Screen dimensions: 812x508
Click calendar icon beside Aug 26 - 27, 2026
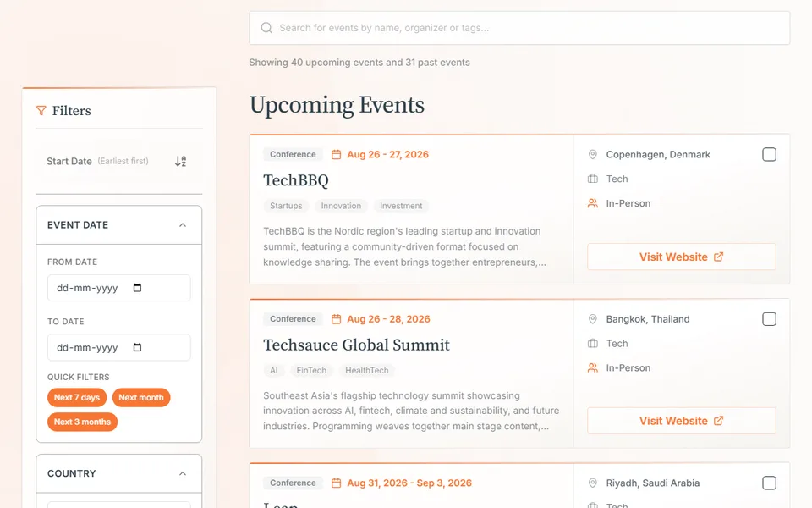[336, 154]
